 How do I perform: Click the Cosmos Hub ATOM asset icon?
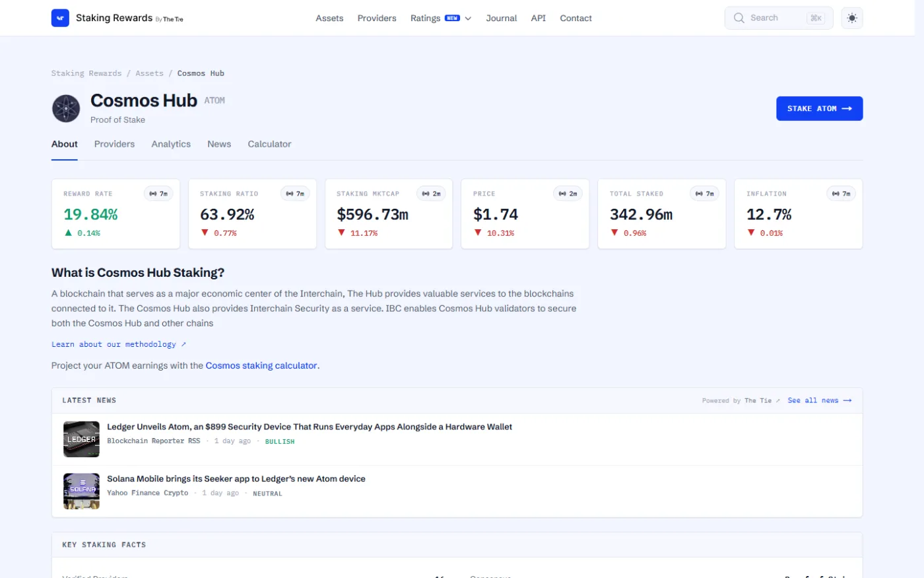coord(66,108)
